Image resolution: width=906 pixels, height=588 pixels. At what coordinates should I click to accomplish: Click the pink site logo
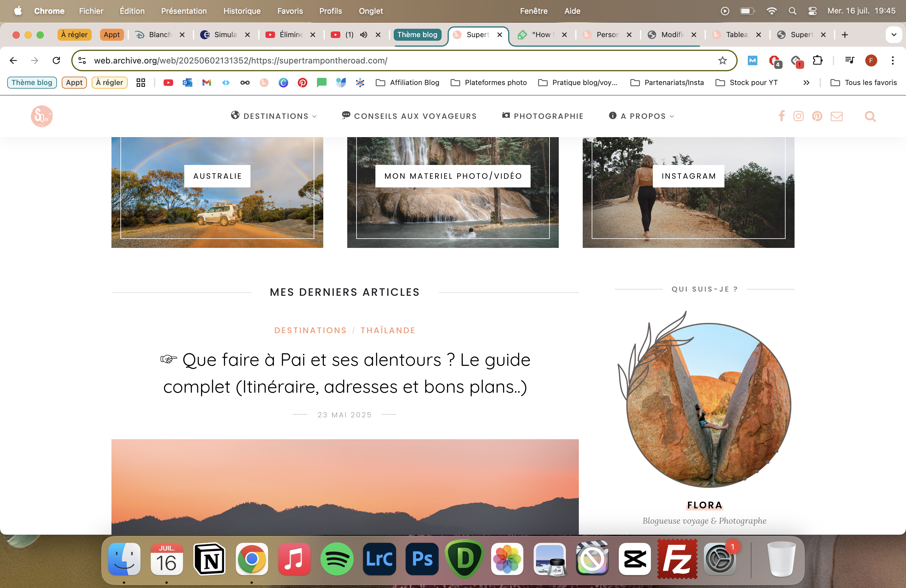(41, 116)
